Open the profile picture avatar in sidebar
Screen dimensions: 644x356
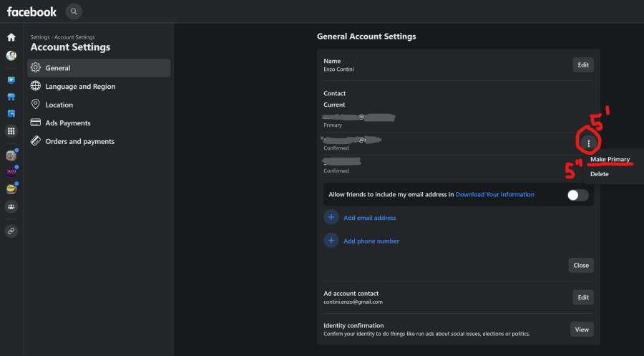(11, 56)
